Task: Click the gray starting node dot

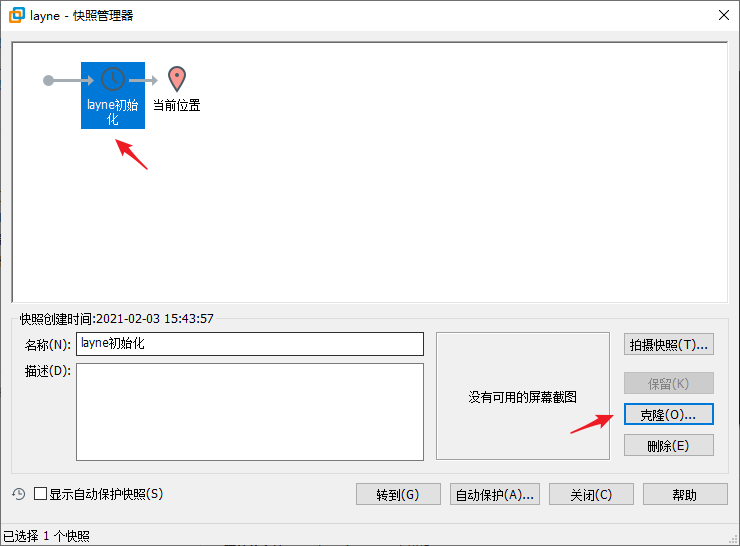Action: [x=49, y=80]
